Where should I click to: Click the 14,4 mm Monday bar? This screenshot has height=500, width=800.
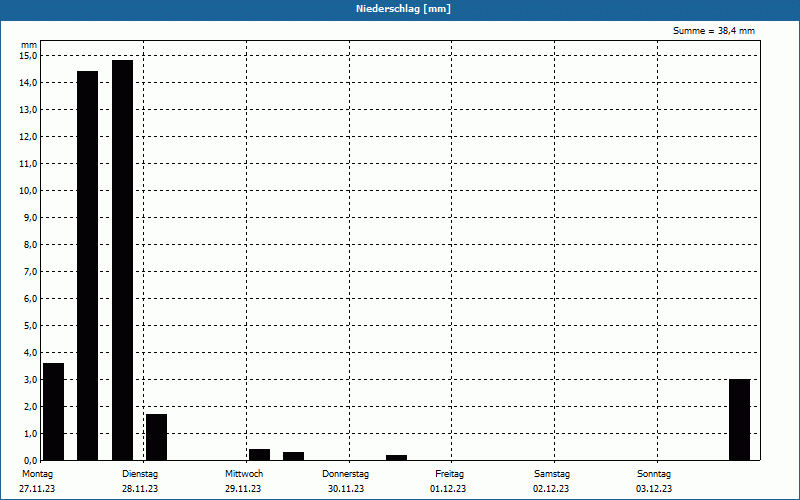[x=88, y=266]
